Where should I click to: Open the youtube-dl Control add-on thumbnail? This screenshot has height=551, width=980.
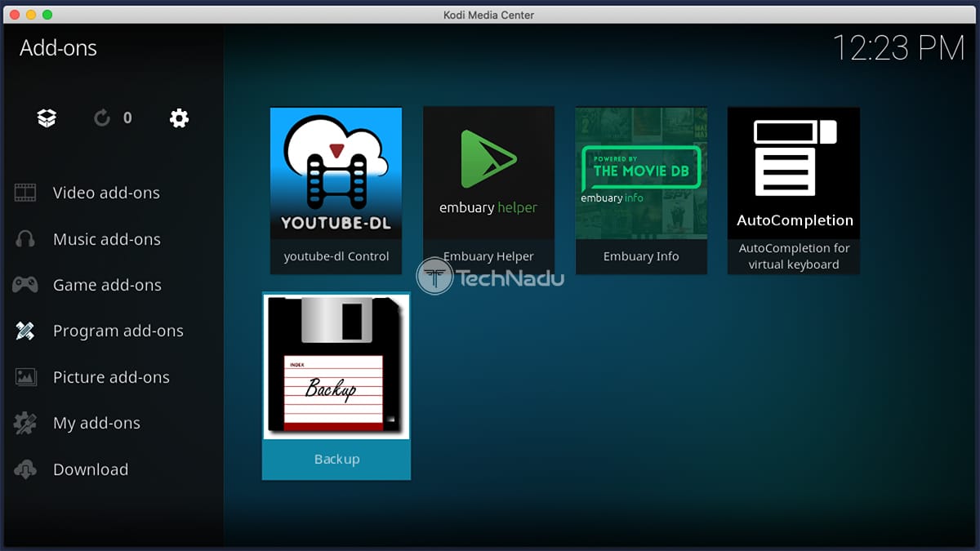pos(336,173)
